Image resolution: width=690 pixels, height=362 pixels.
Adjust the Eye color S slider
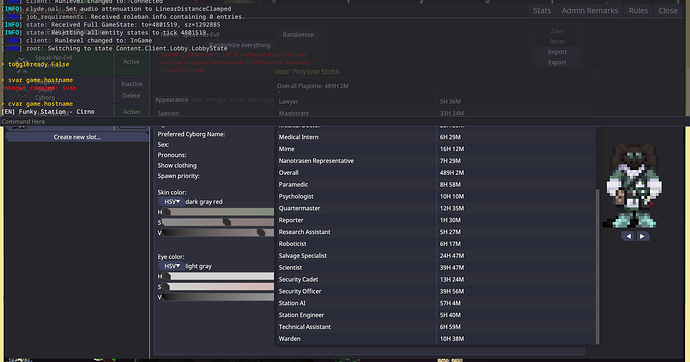point(218,287)
